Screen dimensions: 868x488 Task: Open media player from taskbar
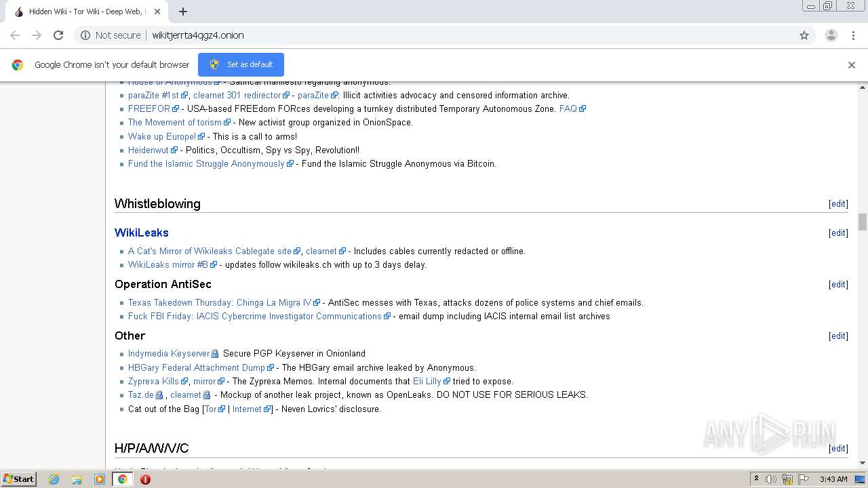click(100, 479)
